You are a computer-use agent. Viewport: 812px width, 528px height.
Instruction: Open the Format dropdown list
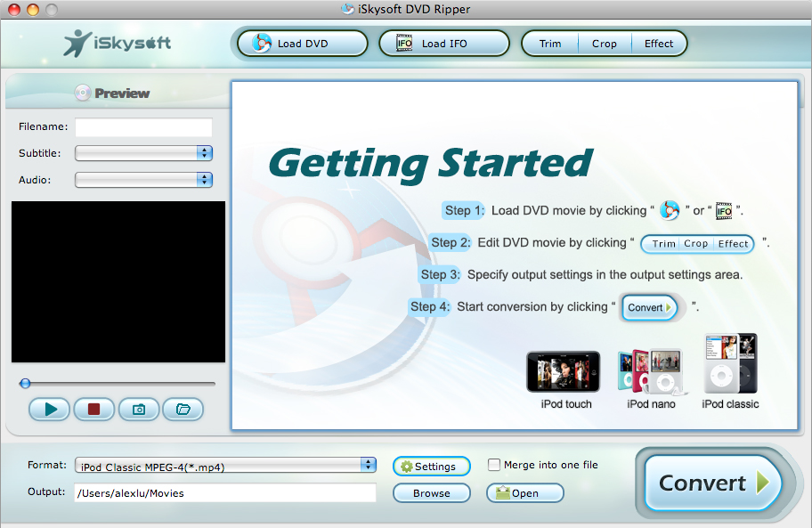click(x=225, y=465)
